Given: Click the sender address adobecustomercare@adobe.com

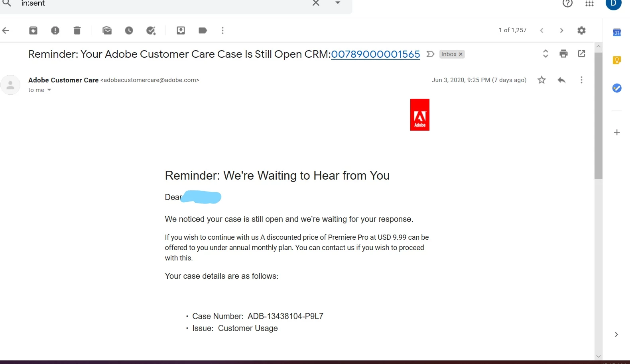Looking at the screenshot, I should [x=150, y=80].
